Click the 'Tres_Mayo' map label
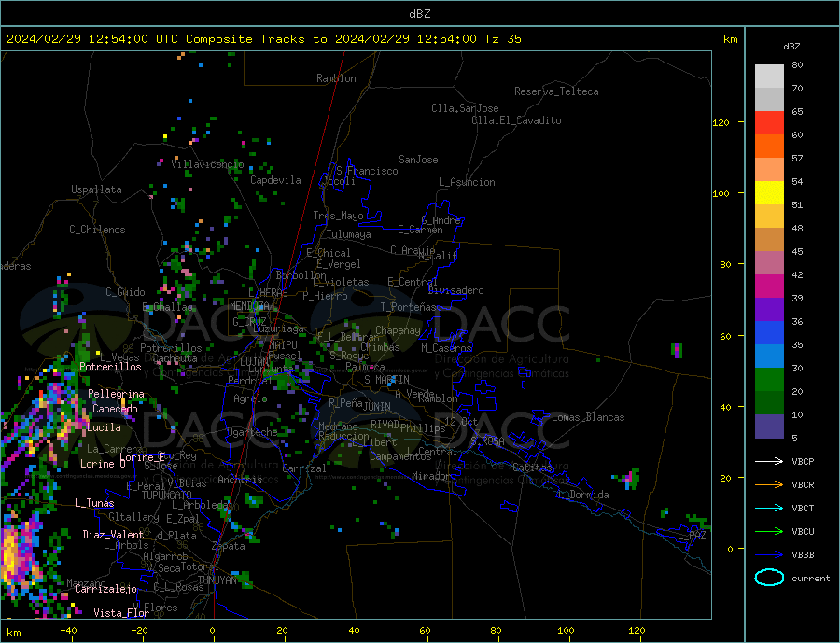The width and height of the screenshot is (840, 643). [339, 216]
